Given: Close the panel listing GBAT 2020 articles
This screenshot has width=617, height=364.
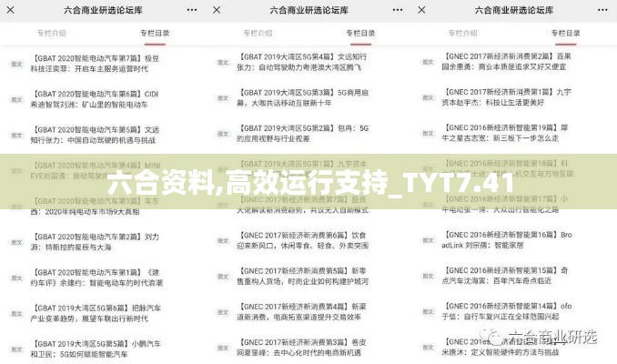Looking at the screenshot, I should pos(11,10).
